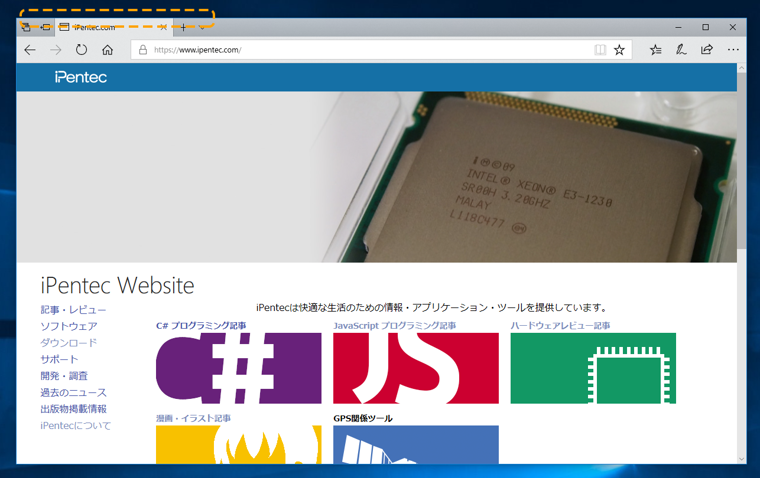Click the Xeon CPU hero image
This screenshot has width=760, height=478.
pyautogui.click(x=377, y=177)
